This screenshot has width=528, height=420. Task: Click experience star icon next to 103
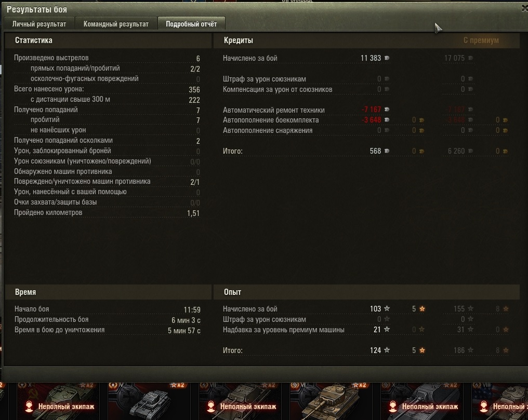387,308
